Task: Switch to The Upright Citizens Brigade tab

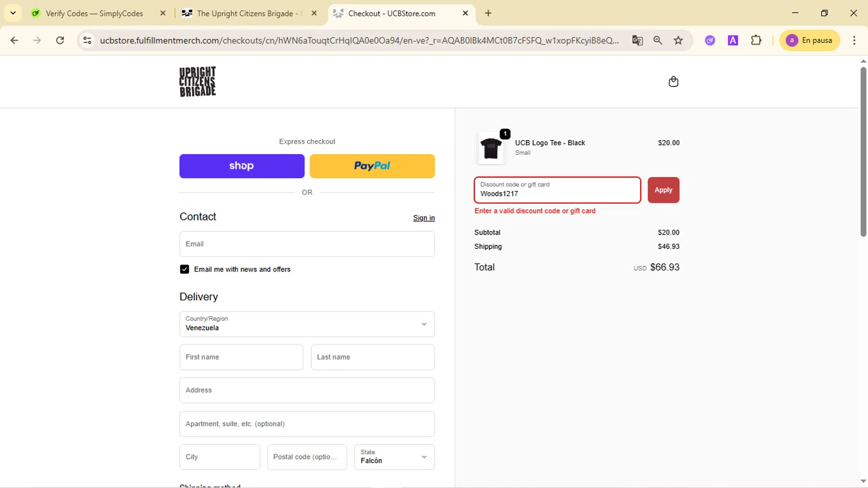Action: point(249,13)
